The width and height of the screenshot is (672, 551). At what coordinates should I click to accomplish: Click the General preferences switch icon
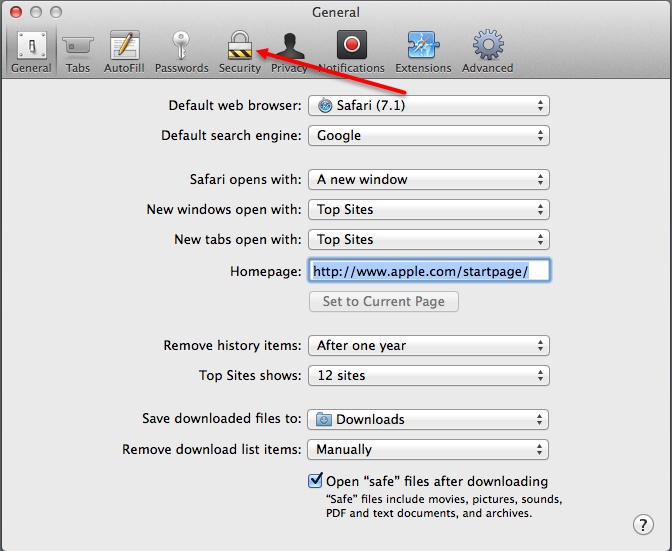pyautogui.click(x=31, y=46)
